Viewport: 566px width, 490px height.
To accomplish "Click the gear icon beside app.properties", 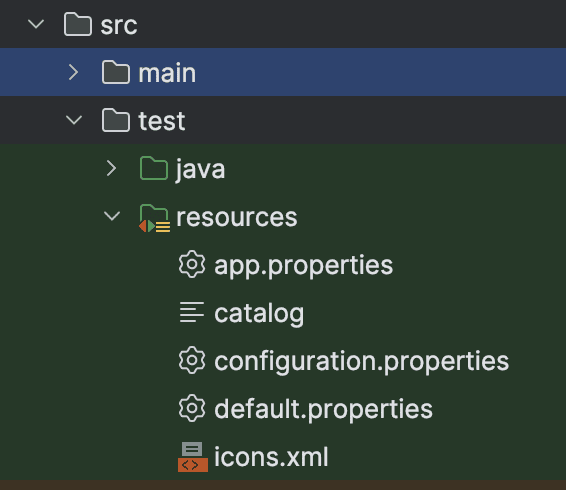I will pos(192,264).
